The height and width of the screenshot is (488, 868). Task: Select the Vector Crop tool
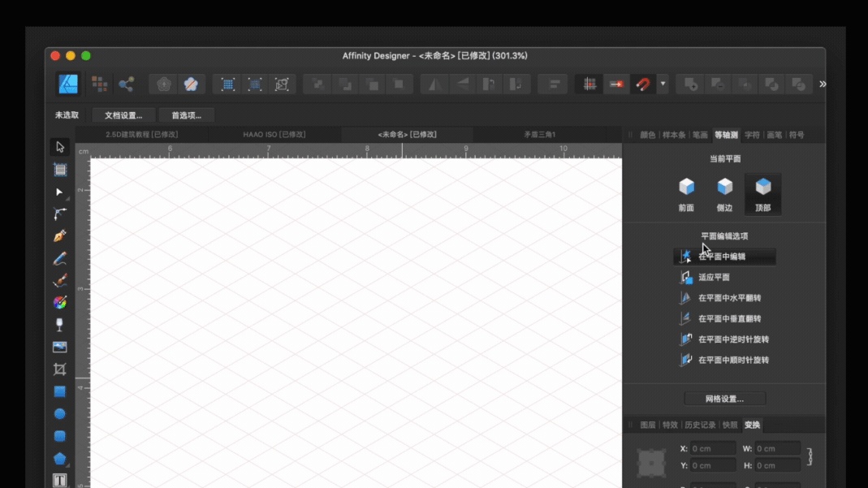pos(60,369)
